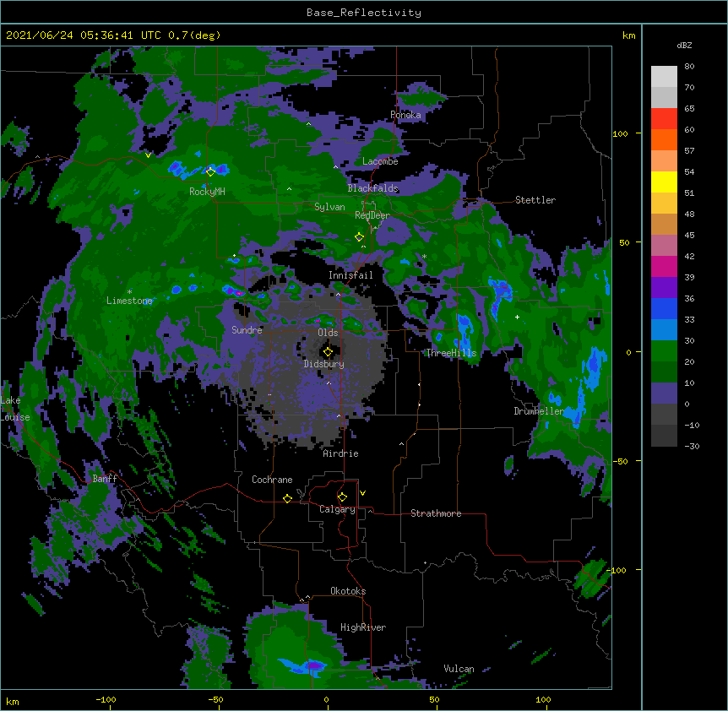Click the 100 tick on the right axis
This screenshot has height=711, width=728.
point(620,133)
